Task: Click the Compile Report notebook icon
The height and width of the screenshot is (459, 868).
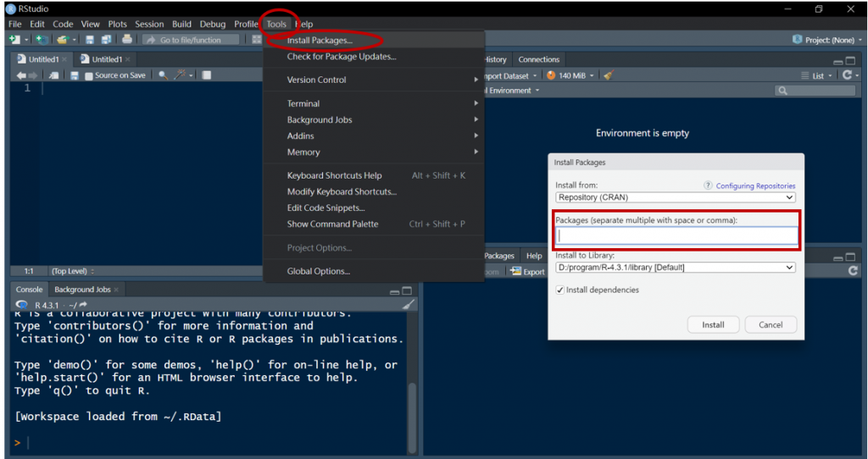Action: click(x=207, y=75)
